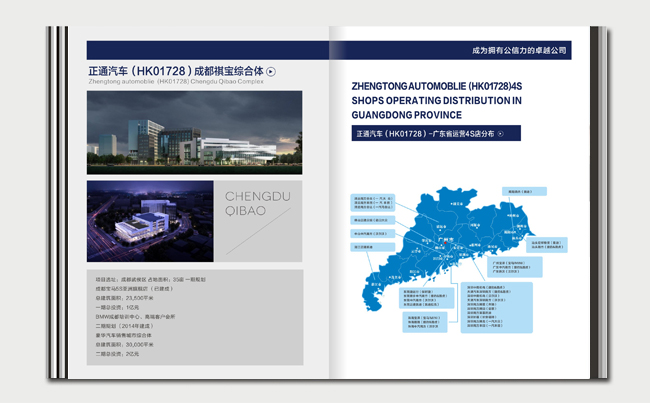Viewport: 650px width, 403px height.
Task: Click the 正通汽车 成都棋宝综合体 heading
Action: point(175,71)
